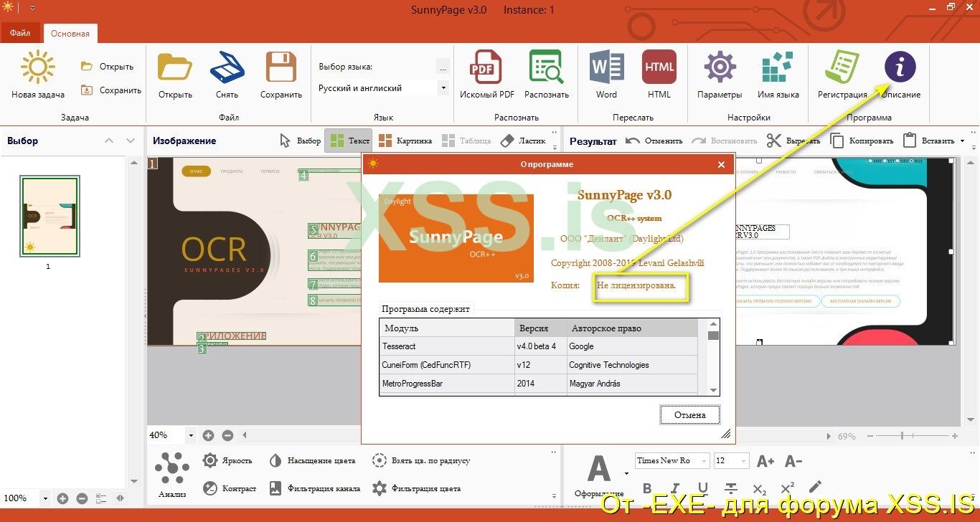Zoom in the thumbnail panel at 100%
This screenshot has width=980, height=522.
pyautogui.click(x=62, y=498)
